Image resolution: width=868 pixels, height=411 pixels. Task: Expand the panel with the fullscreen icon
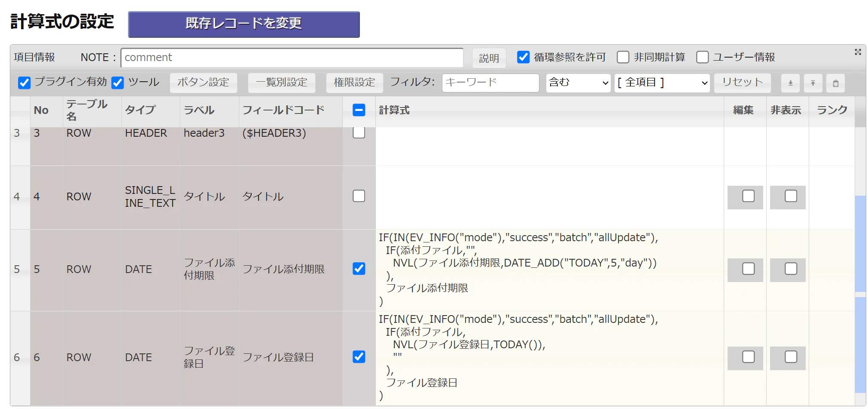point(858,52)
